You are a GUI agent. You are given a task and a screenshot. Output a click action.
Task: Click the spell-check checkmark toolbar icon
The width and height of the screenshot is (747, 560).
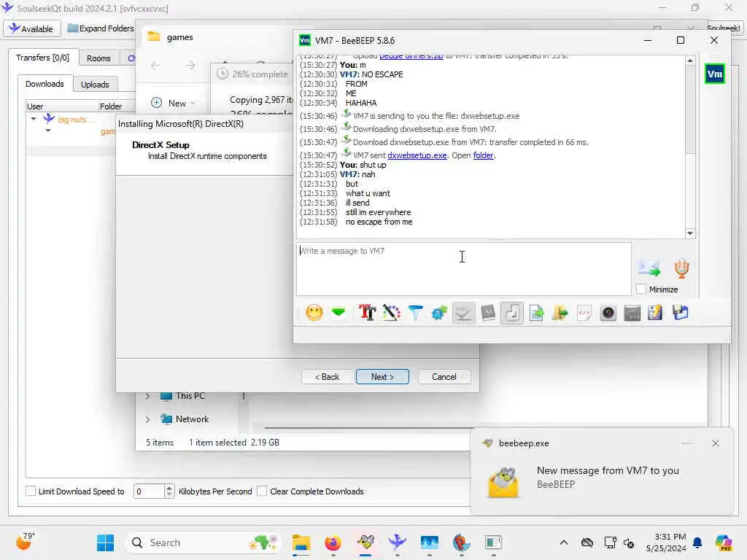(463, 313)
